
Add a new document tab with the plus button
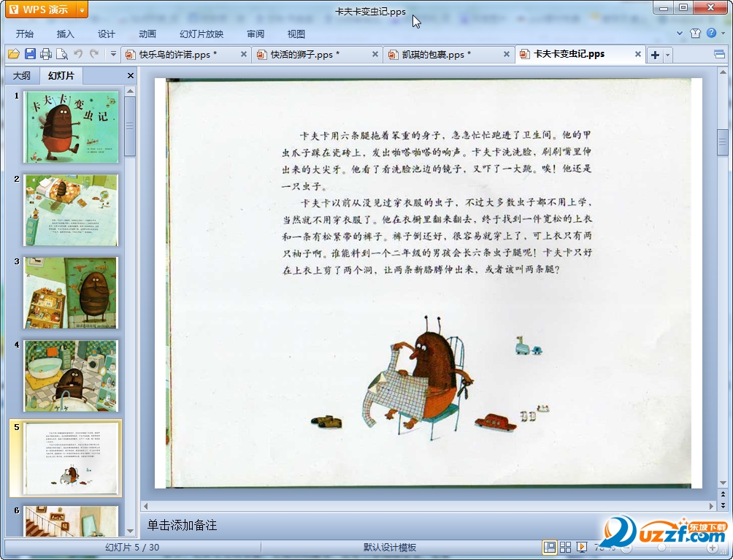click(x=655, y=55)
